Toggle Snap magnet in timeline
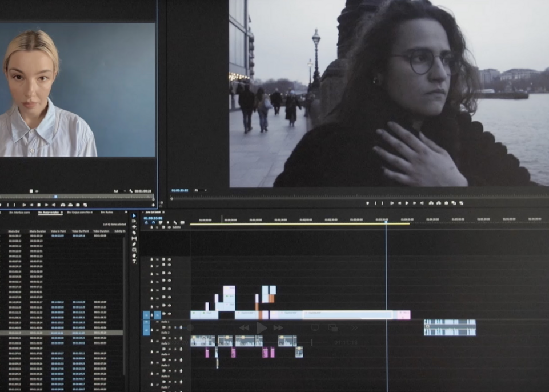Screen dimensions: 549x392 pyautogui.click(x=152, y=223)
